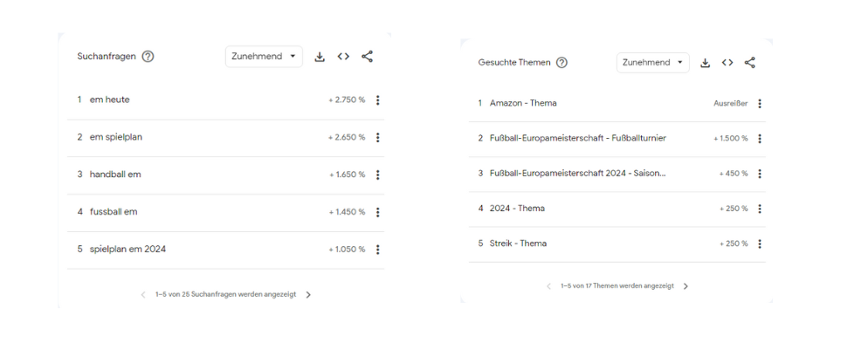Screen dimensions: 868x343
Task: Open more options for Amazon - Thema
Action: [x=760, y=104]
